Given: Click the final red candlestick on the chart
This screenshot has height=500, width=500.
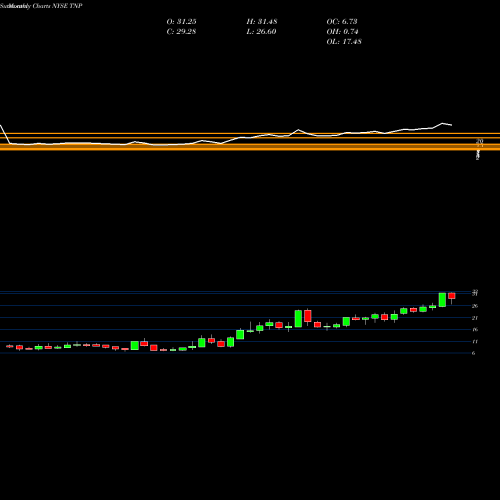Looking at the screenshot, I should click(x=452, y=296).
